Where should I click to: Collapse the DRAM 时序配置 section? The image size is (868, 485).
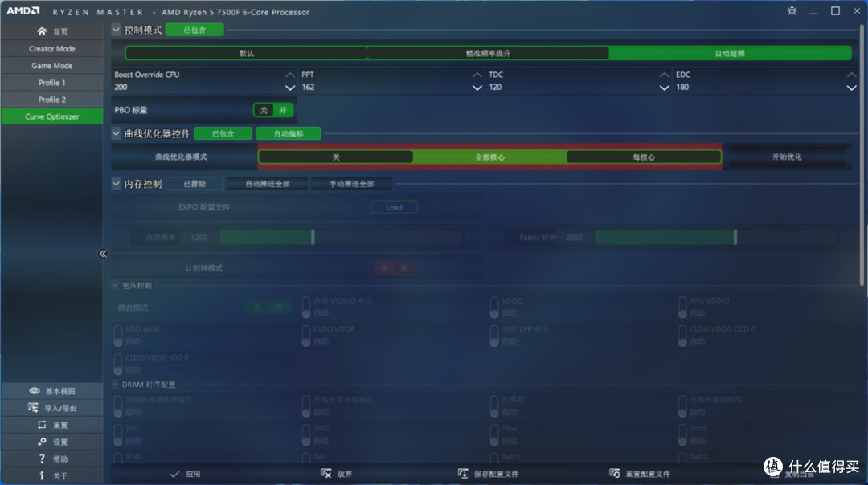[x=115, y=385]
